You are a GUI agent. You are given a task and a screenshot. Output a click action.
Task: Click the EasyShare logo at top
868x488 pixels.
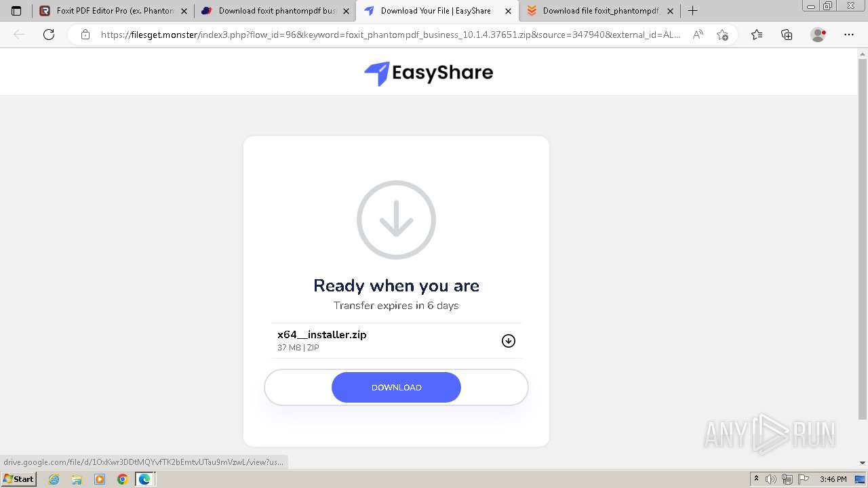tap(429, 73)
